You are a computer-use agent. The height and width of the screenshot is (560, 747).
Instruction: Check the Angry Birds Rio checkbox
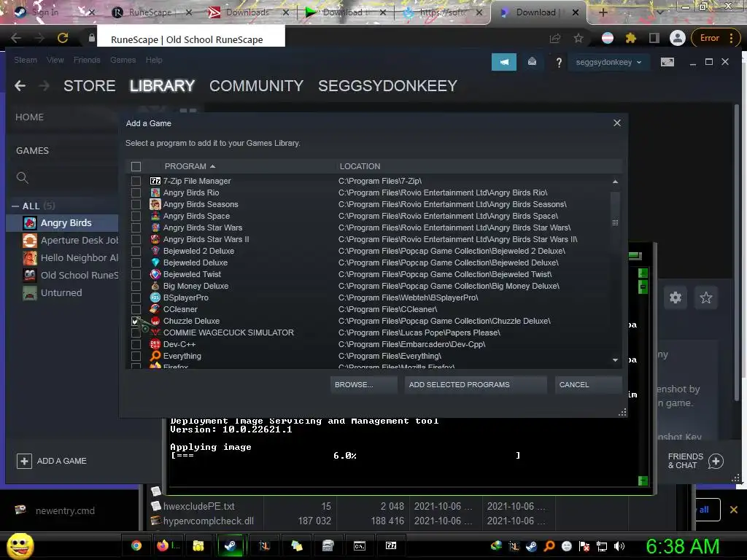[x=136, y=192]
